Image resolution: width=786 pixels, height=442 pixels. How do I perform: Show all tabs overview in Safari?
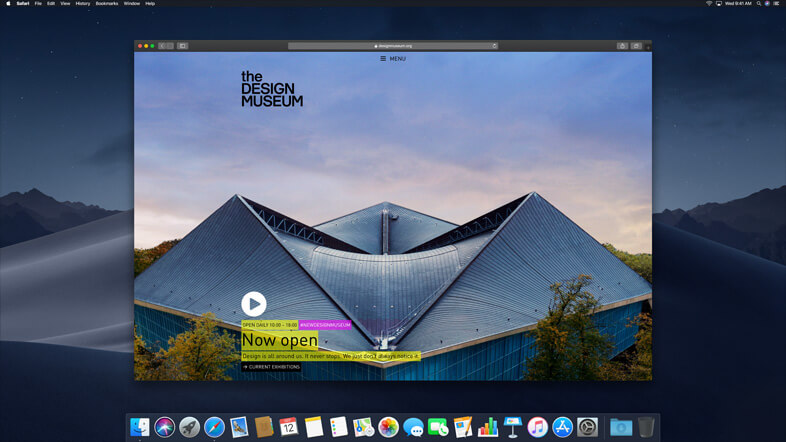click(636, 45)
